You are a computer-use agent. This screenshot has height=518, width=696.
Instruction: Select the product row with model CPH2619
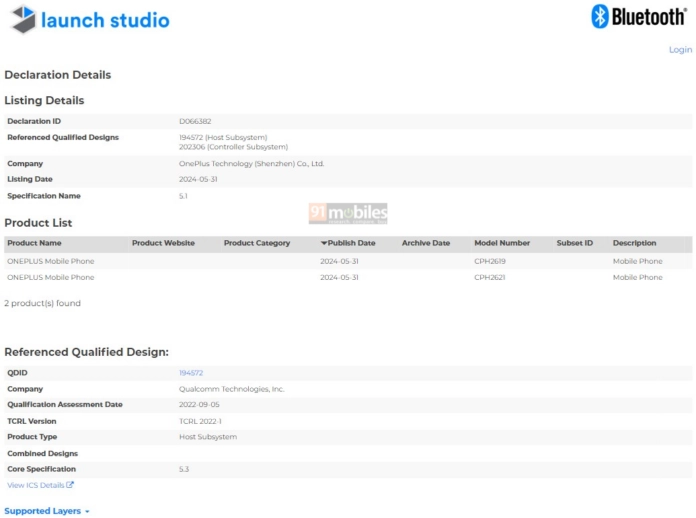[489, 261]
